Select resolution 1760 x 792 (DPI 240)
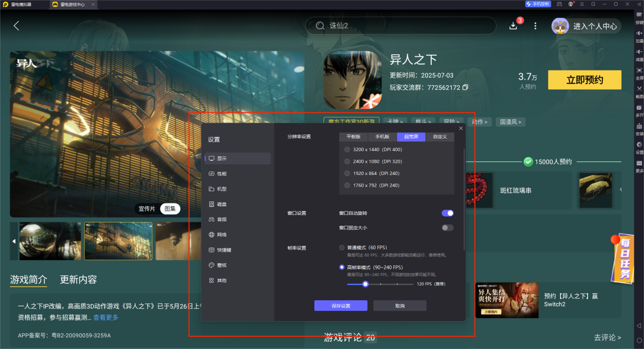This screenshot has width=644, height=349. coord(372,185)
